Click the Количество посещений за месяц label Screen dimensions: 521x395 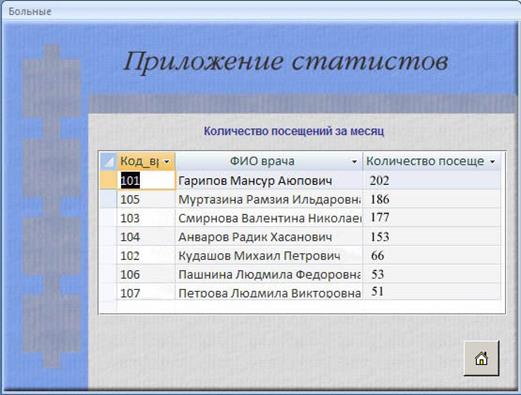pos(294,131)
